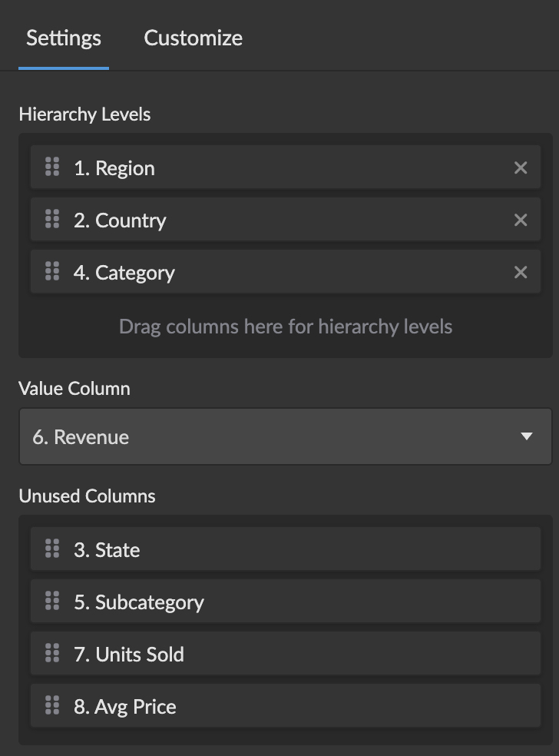Choose the 8. Avg Price column
The height and width of the screenshot is (756, 559).
coord(230,706)
